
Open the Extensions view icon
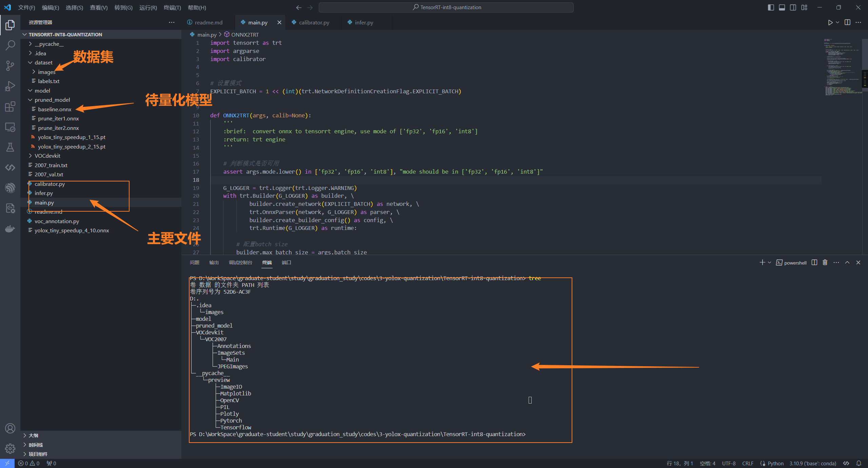click(10, 106)
